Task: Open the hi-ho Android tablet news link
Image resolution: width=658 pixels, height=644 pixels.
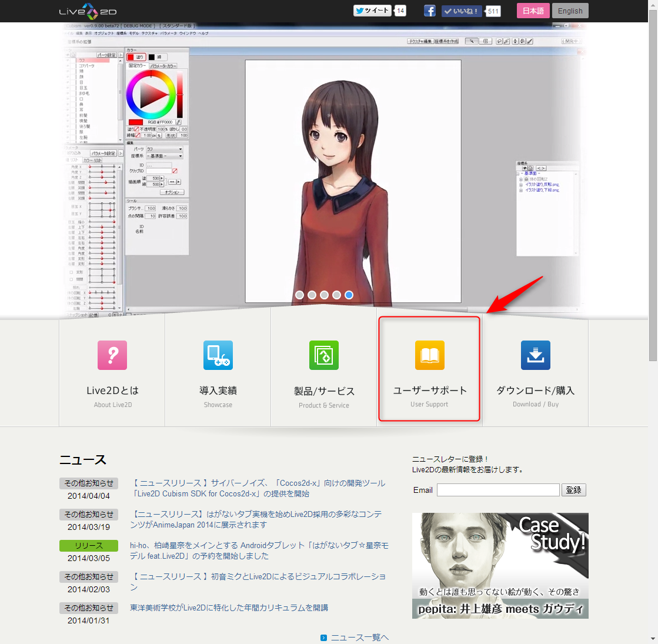Action: coord(259,550)
